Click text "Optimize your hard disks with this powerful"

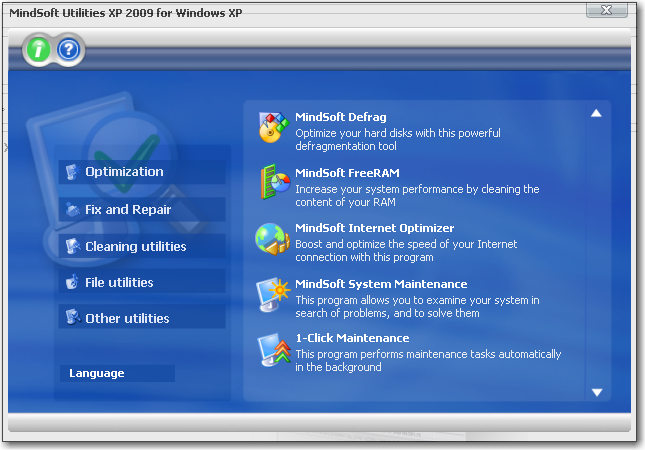pyautogui.click(x=398, y=133)
